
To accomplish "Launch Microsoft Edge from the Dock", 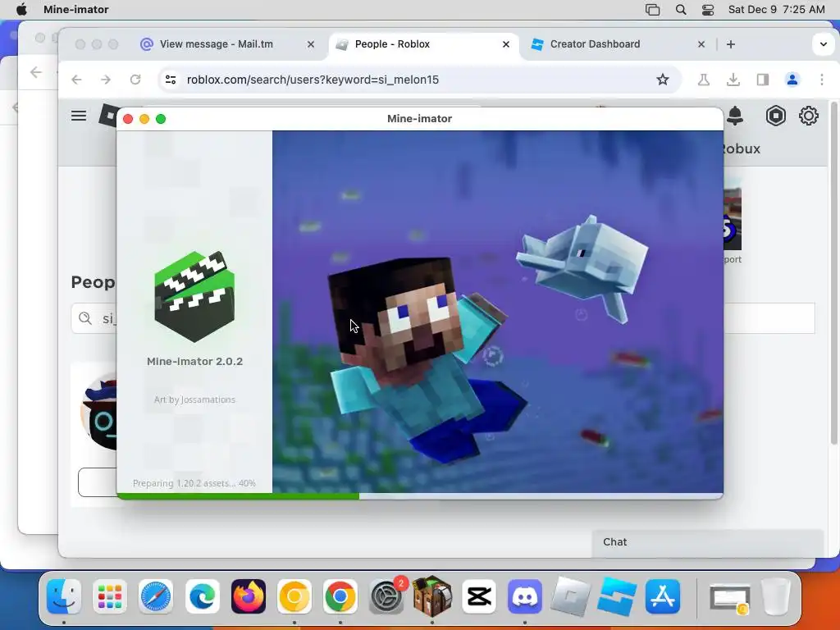I will [x=203, y=596].
